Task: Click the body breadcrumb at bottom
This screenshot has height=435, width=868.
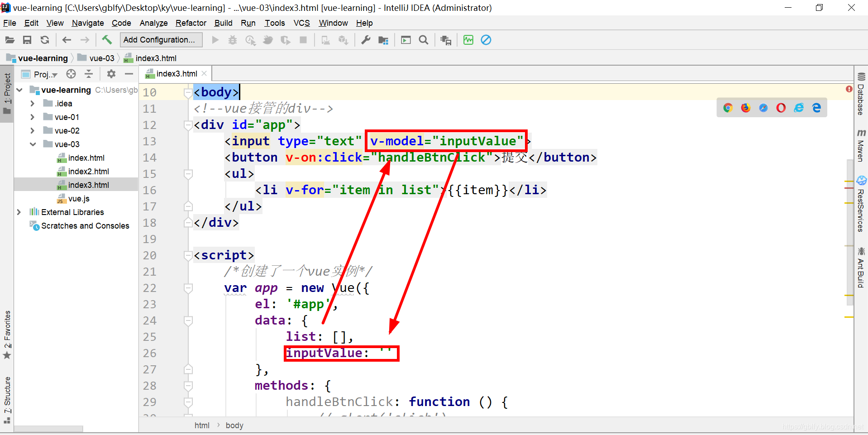Action: (x=234, y=425)
